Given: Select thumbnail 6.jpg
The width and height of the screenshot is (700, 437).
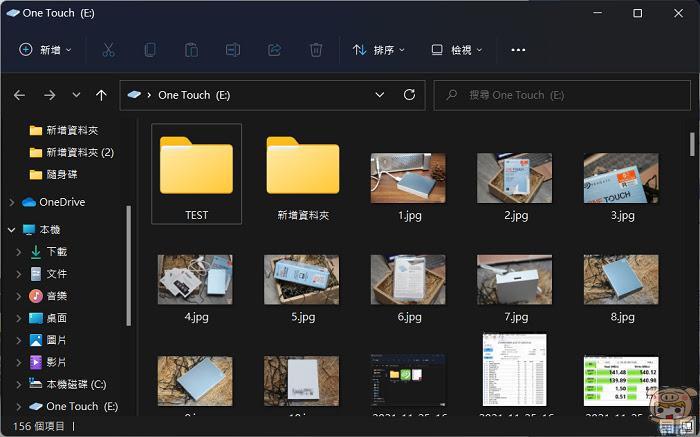Looking at the screenshot, I should click(x=408, y=280).
